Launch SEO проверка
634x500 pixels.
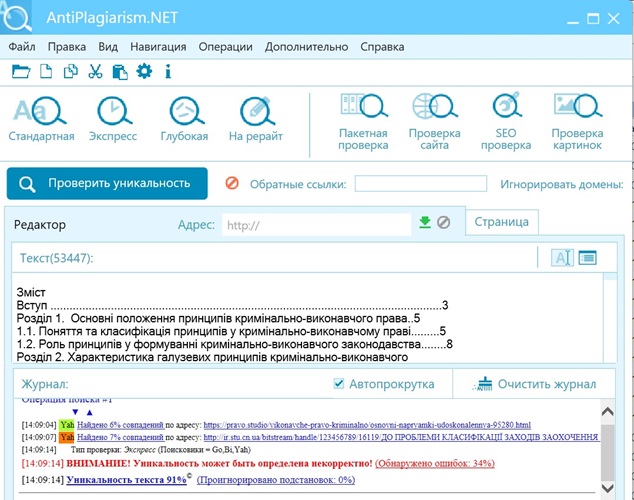pyautogui.click(x=506, y=122)
